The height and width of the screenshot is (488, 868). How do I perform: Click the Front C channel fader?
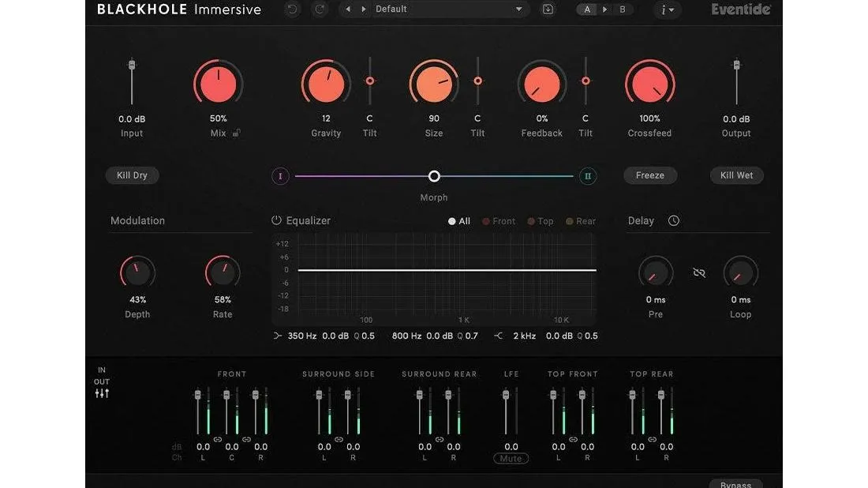point(226,411)
